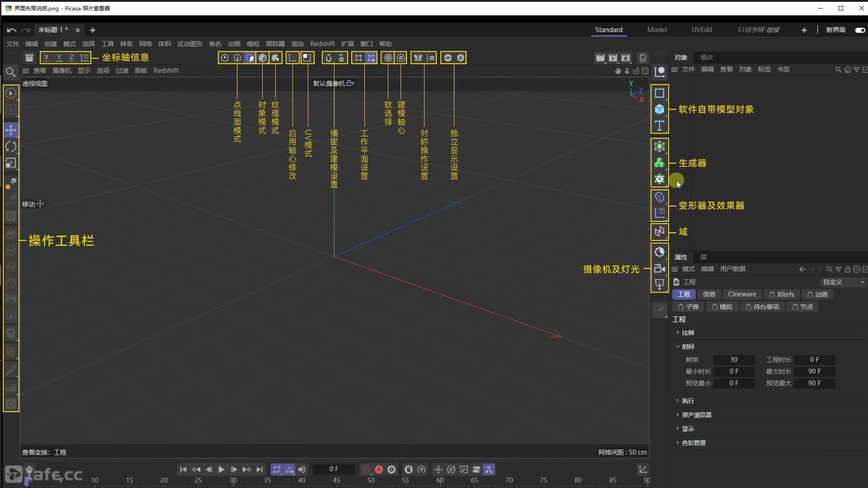The width and height of the screenshot is (868, 488).
Task: Click the Cube primitive object icon
Action: coord(660,109)
